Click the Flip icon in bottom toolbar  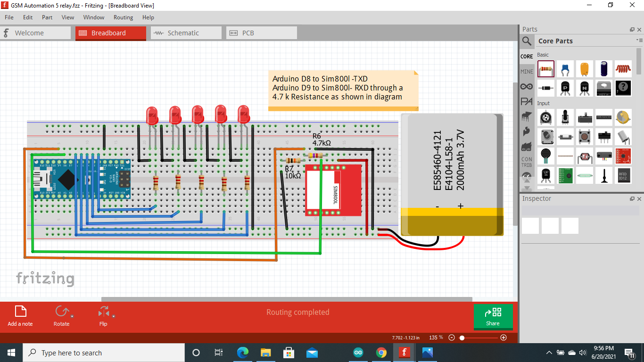[x=103, y=312]
